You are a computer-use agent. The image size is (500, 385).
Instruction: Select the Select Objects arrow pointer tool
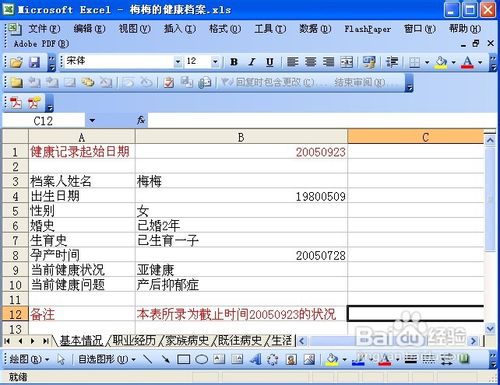point(61,359)
